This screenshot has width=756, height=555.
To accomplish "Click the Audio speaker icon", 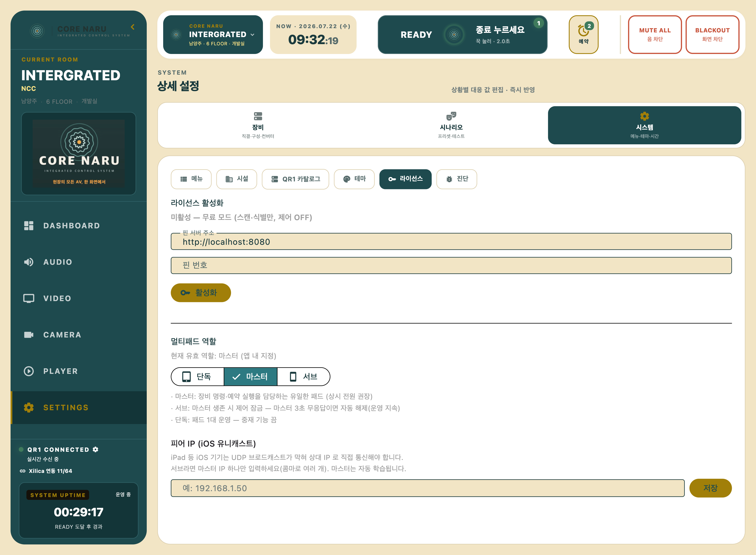I will point(29,262).
